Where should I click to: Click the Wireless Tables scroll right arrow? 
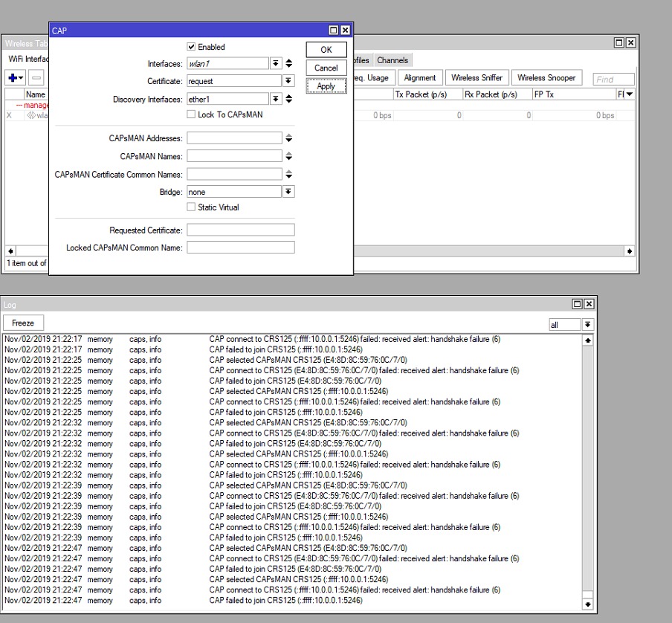point(629,251)
